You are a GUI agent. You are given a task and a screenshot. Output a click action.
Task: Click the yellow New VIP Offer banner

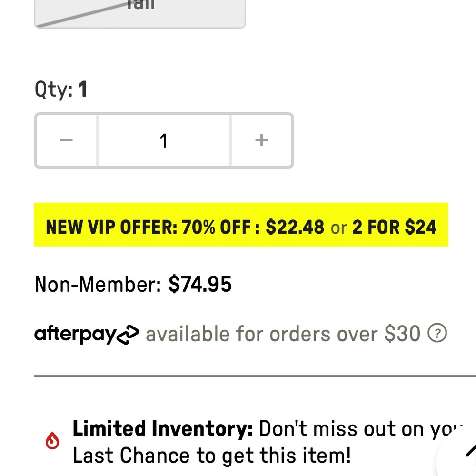pyautogui.click(x=241, y=225)
